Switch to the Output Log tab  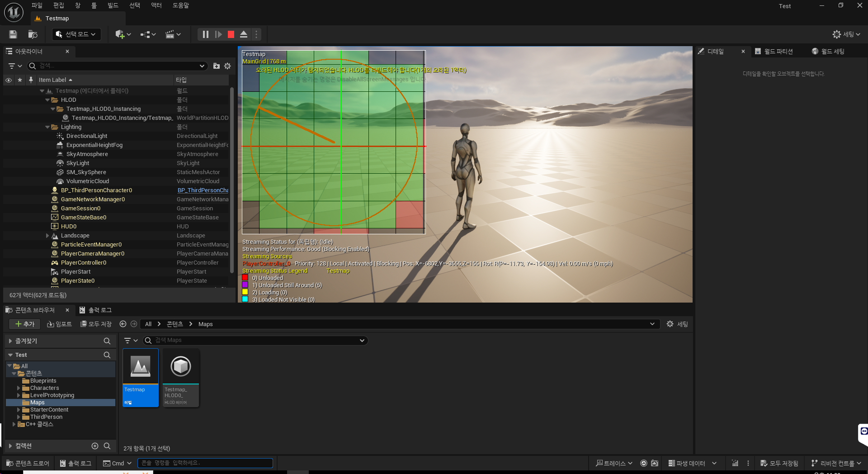95,310
